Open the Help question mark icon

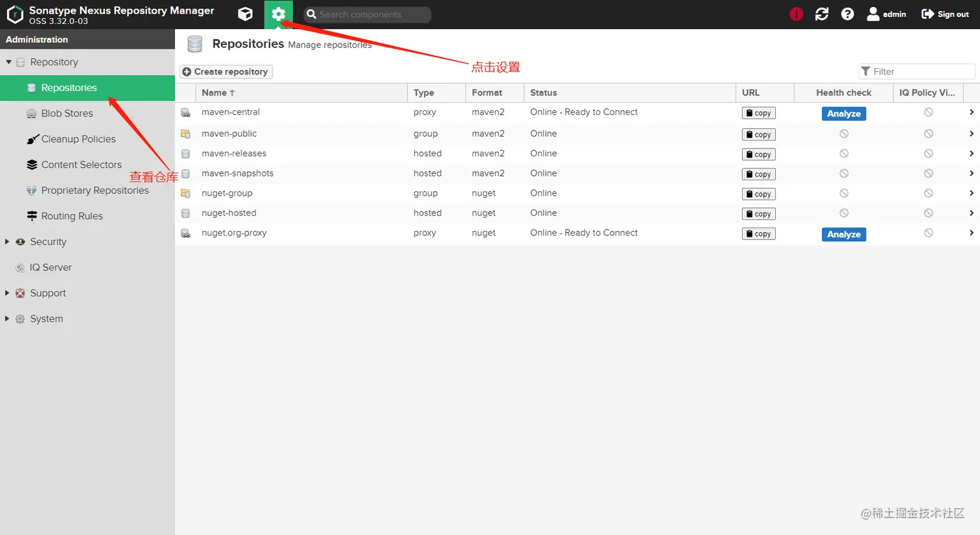847,14
